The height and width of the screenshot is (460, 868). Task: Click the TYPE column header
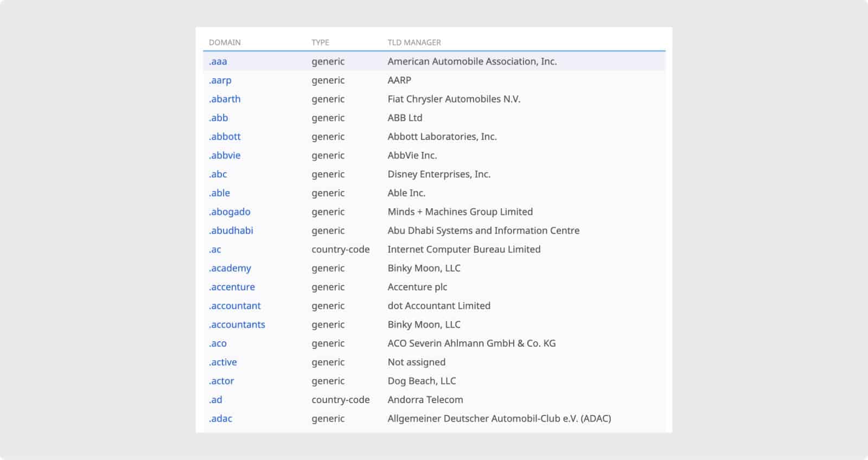coord(320,42)
